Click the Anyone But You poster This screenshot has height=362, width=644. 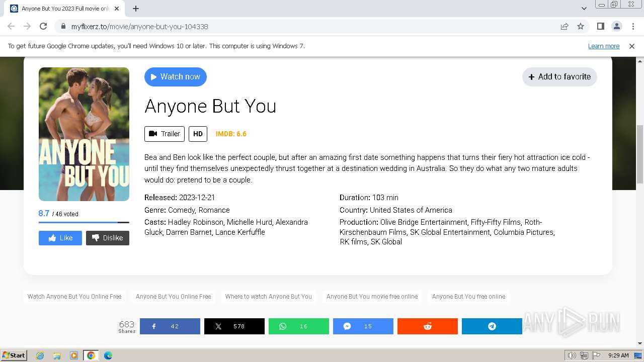pos(84,134)
